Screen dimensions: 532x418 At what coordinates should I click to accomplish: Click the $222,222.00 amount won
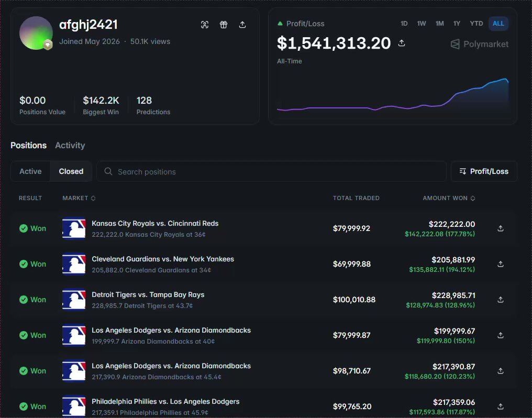point(452,224)
